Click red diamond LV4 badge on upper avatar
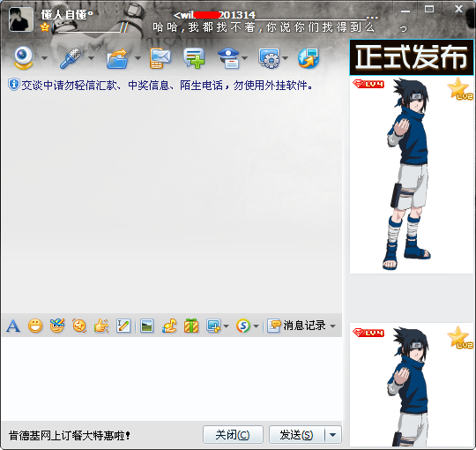The image size is (476, 450). (368, 84)
